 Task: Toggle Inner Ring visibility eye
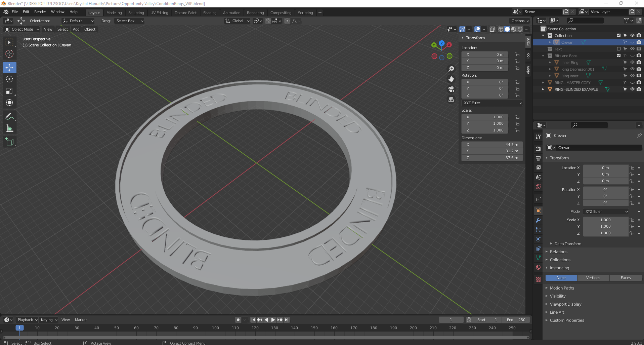[x=632, y=63]
